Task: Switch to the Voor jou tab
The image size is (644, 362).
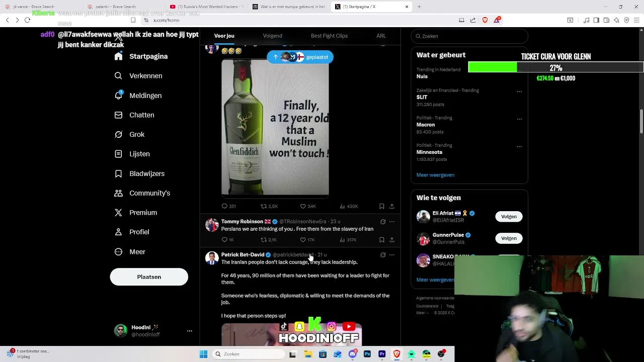Action: click(224, 36)
